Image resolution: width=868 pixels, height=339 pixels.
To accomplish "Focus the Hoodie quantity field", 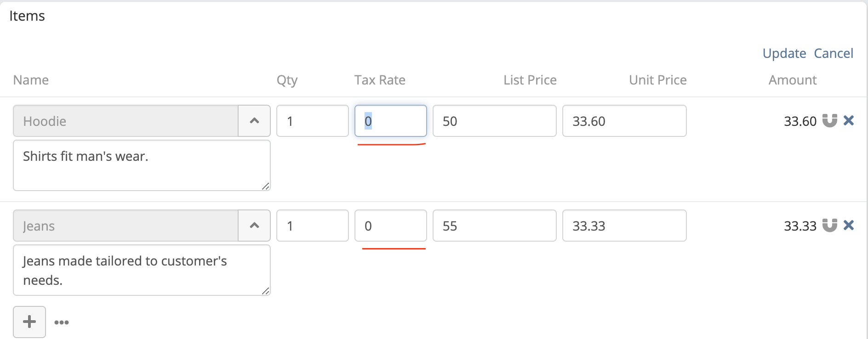I will coord(313,121).
